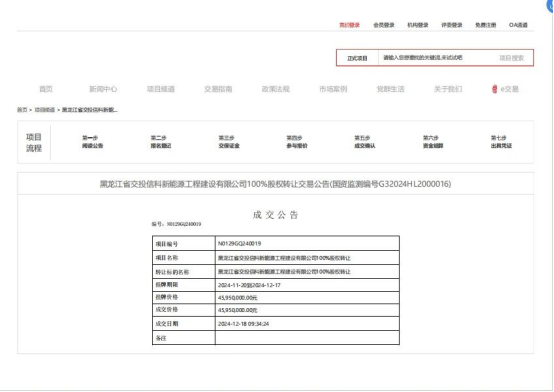Click 项目频道 in the breadcrumb
This screenshot has width=554, height=392.
click(45, 110)
